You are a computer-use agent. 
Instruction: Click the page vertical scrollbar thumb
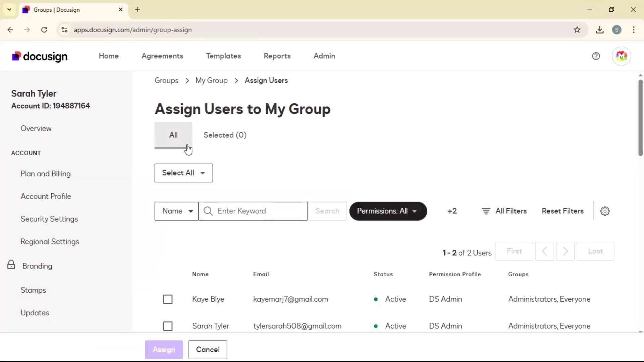click(640, 117)
